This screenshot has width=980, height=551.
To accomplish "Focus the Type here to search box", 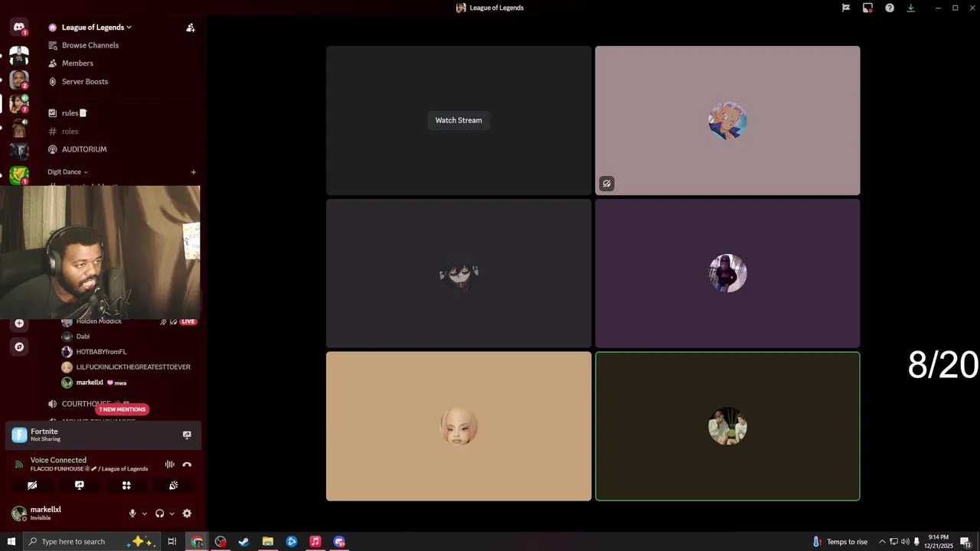I will point(92,542).
